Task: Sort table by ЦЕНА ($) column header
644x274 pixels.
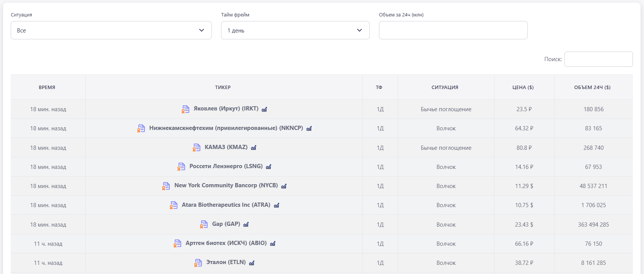Action: click(x=523, y=88)
